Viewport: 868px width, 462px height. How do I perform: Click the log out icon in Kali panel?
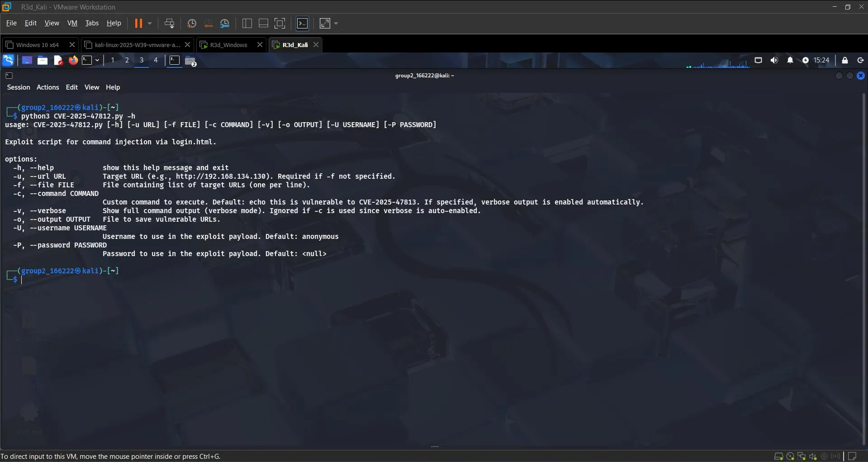(860, 60)
